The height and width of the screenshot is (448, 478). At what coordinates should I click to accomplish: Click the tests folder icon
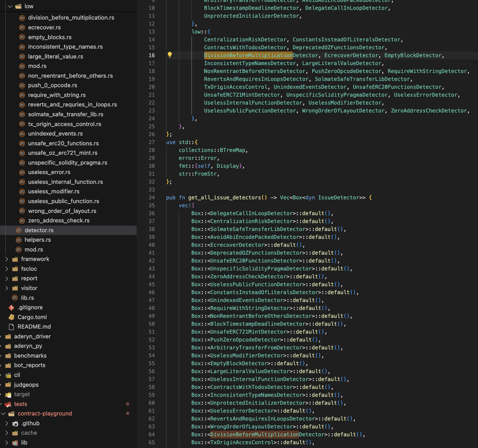click(x=8, y=404)
